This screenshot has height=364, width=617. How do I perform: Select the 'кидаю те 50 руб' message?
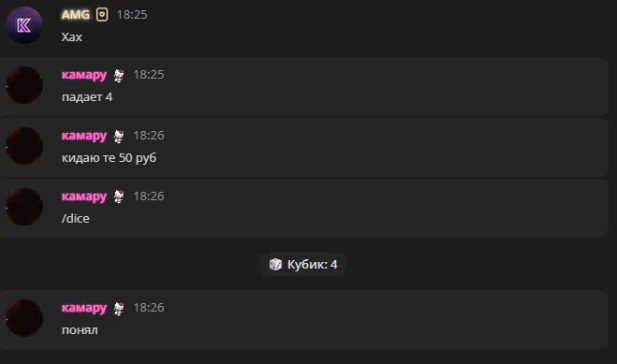point(109,157)
